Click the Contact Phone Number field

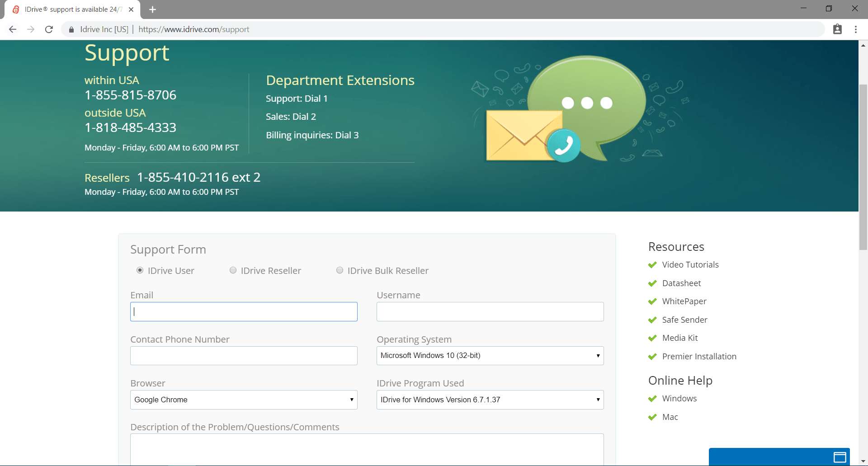[244, 356]
